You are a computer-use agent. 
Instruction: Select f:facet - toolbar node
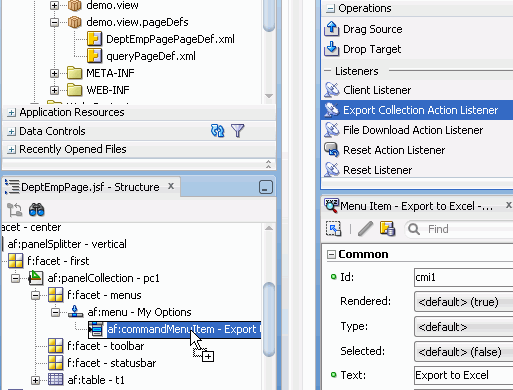(106, 346)
